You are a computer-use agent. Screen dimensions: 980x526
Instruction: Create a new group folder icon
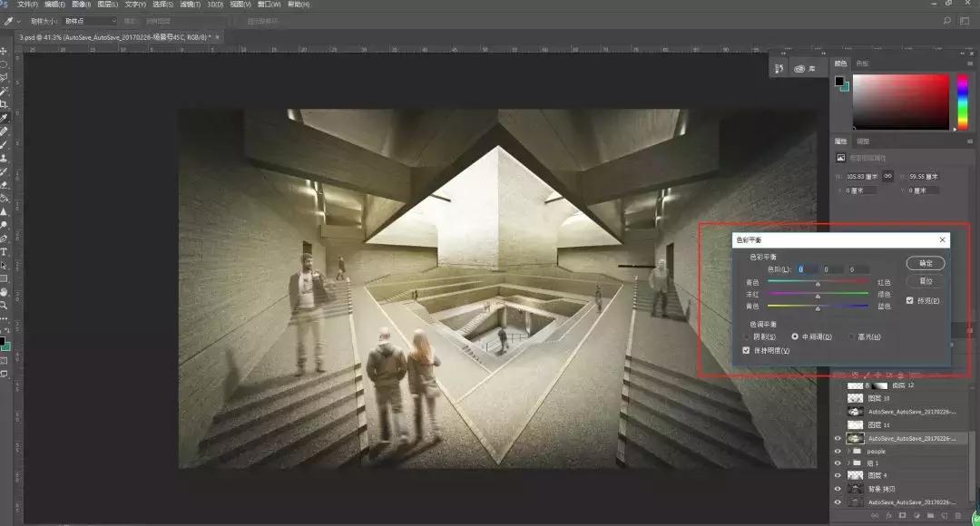[930, 516]
